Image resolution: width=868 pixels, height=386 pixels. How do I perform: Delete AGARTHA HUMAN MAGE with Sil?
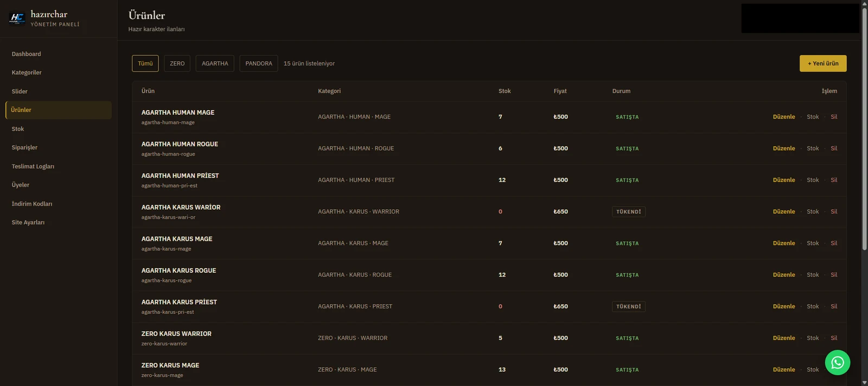(x=834, y=117)
